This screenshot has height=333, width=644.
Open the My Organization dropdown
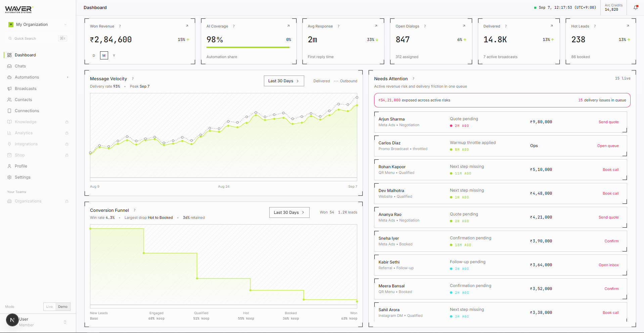click(38, 25)
